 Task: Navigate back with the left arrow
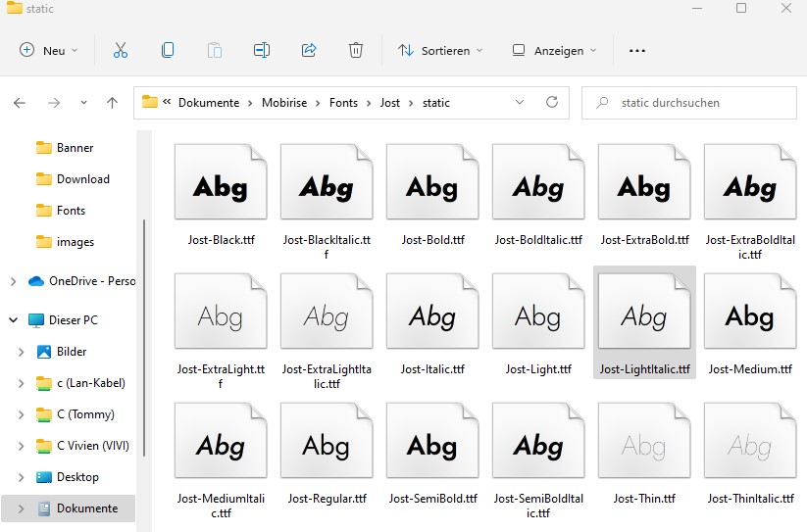point(20,103)
